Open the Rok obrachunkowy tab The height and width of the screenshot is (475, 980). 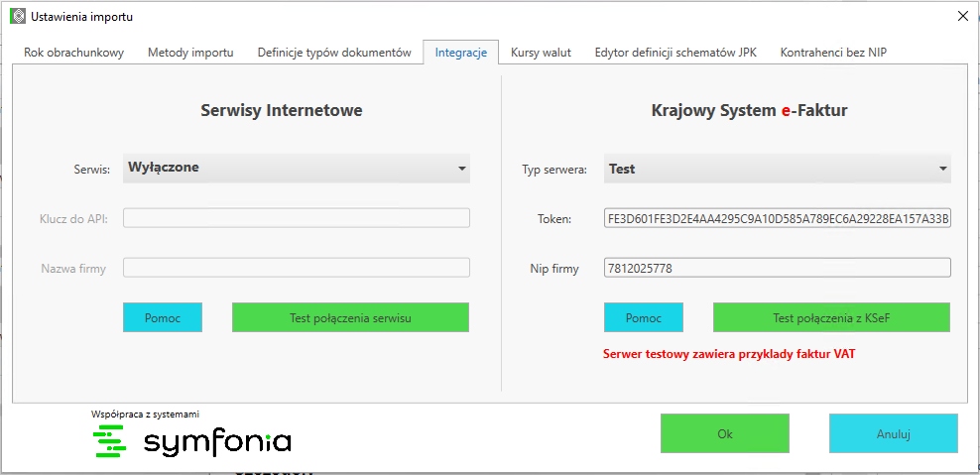(73, 53)
